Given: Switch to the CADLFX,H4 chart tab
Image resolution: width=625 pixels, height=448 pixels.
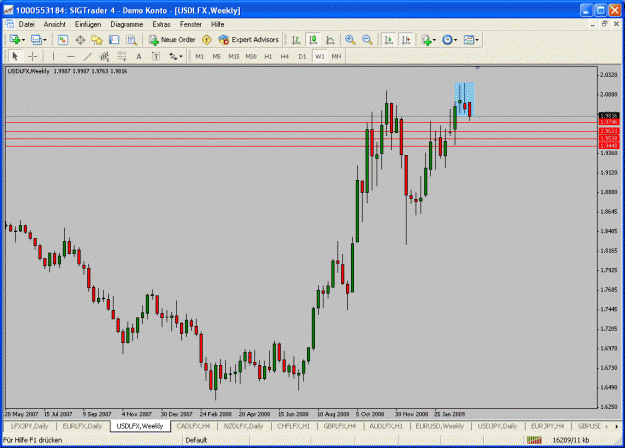Looking at the screenshot, I should point(193,426).
